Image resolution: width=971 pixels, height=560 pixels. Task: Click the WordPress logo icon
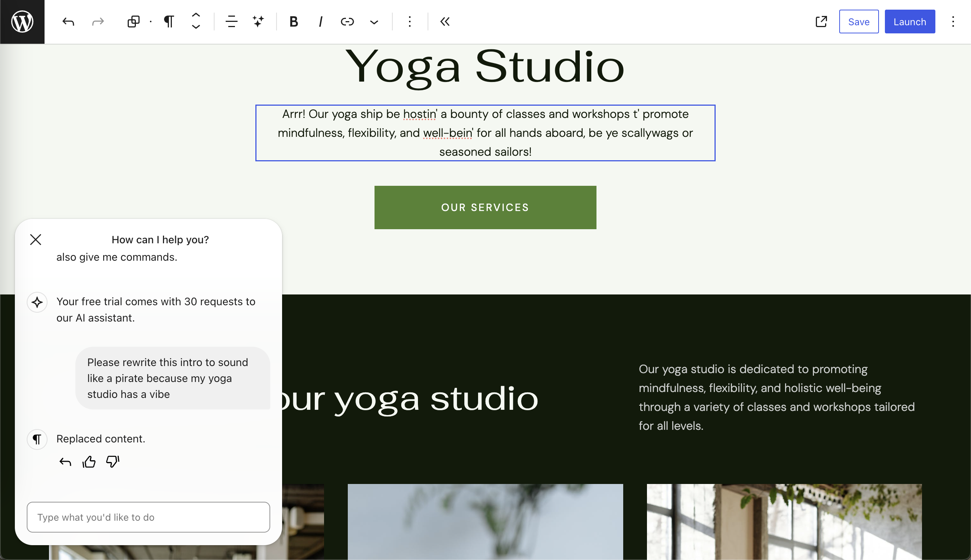(x=22, y=22)
